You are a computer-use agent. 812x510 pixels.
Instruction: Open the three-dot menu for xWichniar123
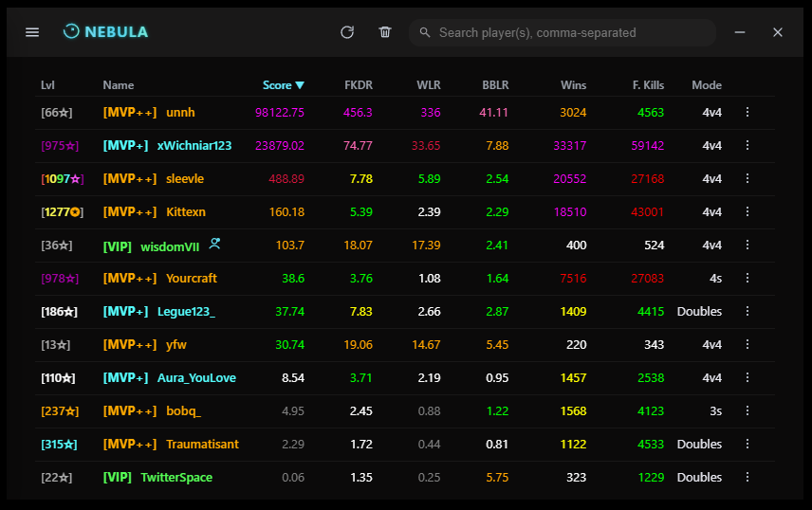(x=747, y=146)
